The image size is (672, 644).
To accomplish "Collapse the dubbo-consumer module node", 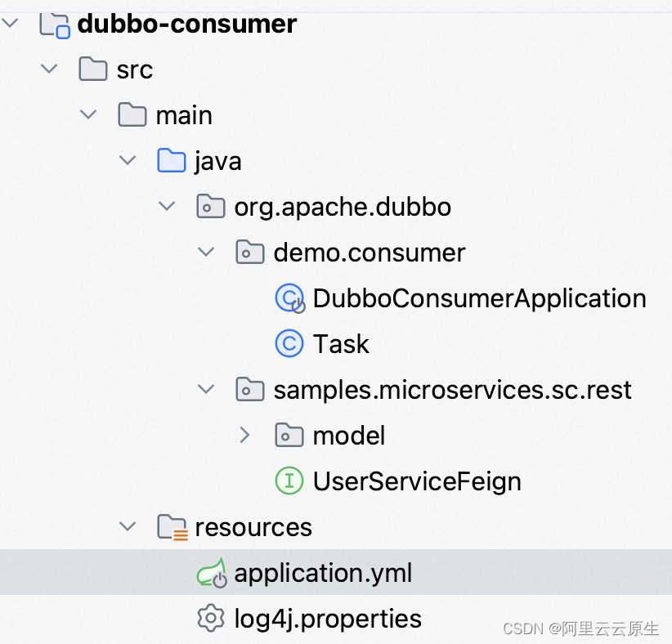I will pos(10,23).
